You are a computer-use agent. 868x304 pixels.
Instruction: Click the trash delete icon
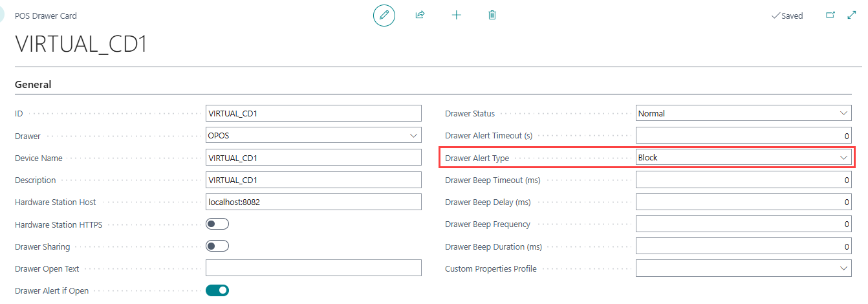[492, 15]
